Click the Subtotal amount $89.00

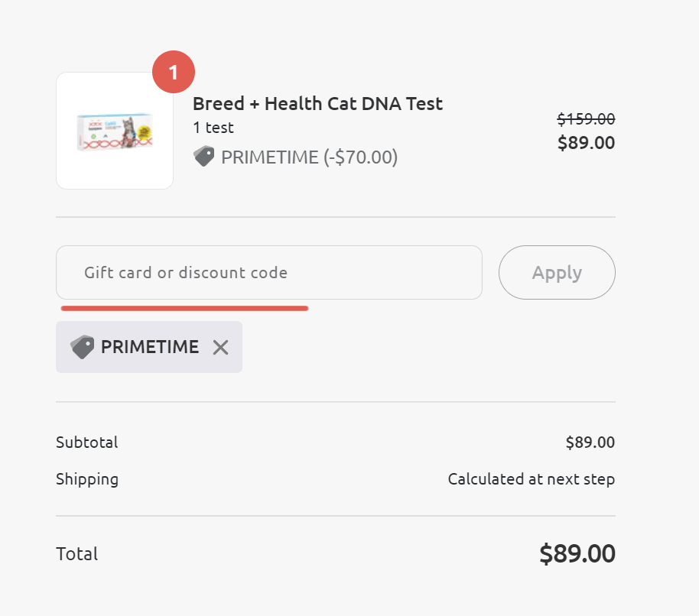(590, 443)
